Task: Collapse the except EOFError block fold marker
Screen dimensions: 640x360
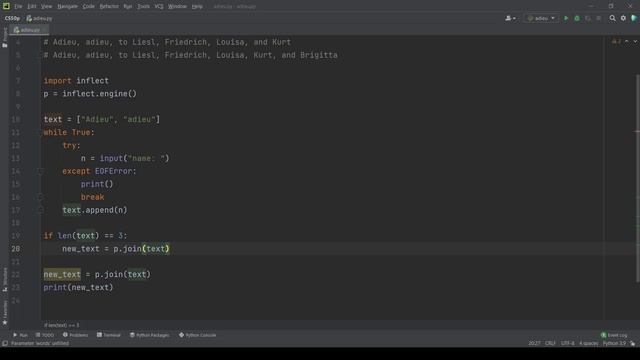Action: (x=41, y=171)
